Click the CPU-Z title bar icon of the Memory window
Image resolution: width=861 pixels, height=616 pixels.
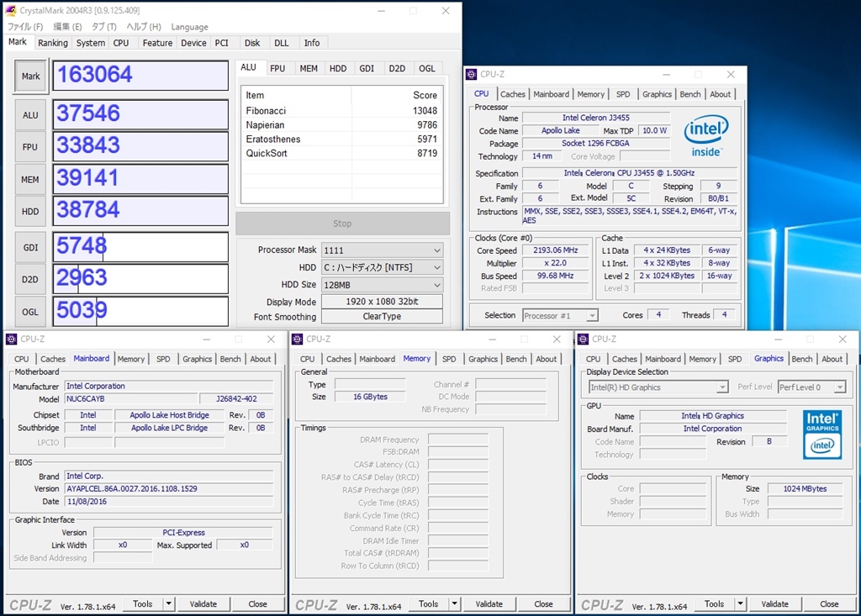(296, 340)
